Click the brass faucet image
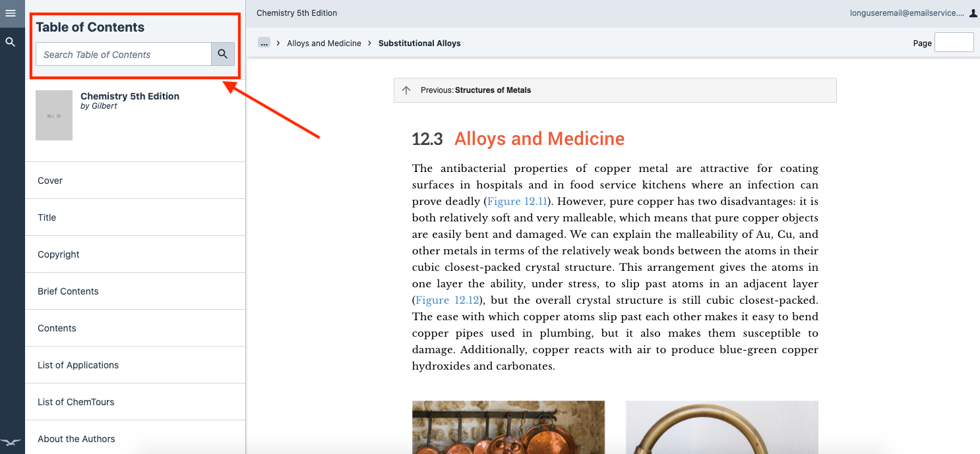The height and width of the screenshot is (454, 980). (x=722, y=427)
